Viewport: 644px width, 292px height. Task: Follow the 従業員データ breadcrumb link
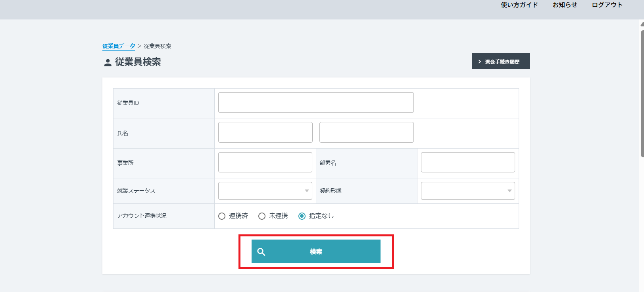pyautogui.click(x=119, y=46)
